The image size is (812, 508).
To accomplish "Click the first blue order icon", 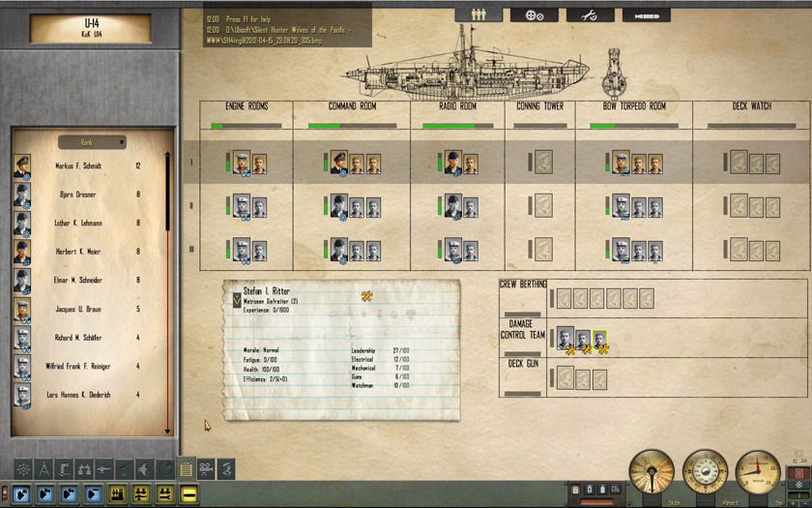I will pyautogui.click(x=21, y=494).
